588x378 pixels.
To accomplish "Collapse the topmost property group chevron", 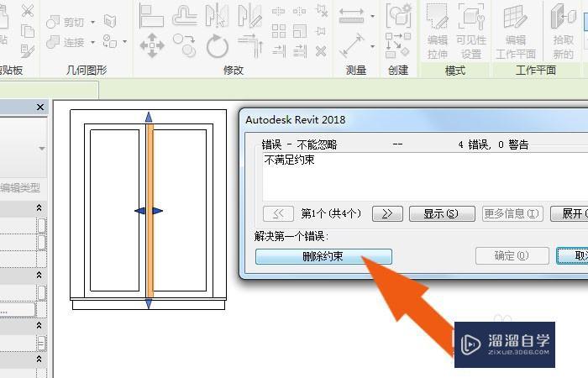I will (x=39, y=207).
